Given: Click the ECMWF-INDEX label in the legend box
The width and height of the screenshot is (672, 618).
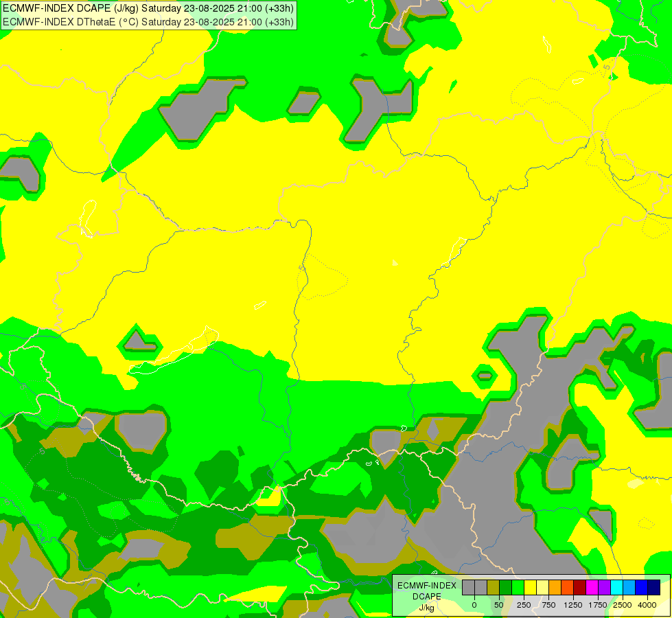Looking at the screenshot, I should (427, 586).
